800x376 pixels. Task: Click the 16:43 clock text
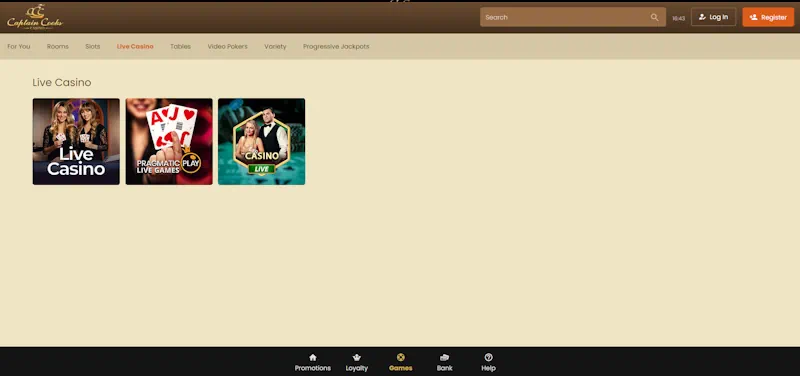(679, 18)
